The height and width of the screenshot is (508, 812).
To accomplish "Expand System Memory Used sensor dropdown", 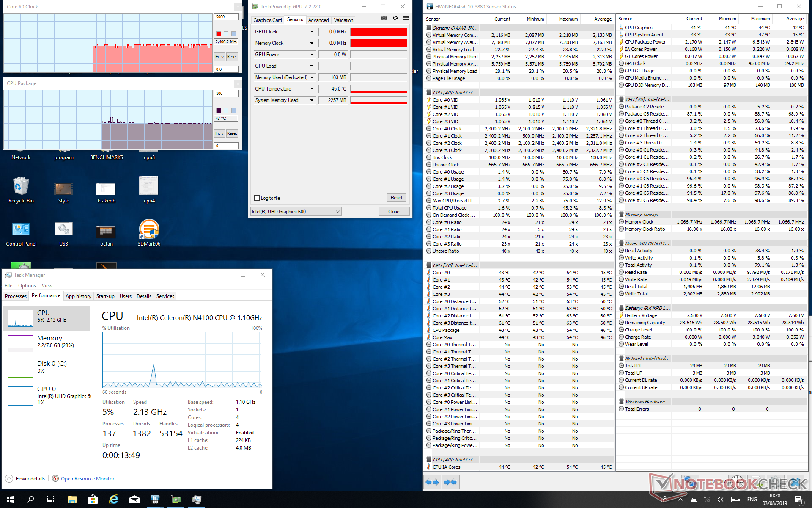I will (312, 100).
